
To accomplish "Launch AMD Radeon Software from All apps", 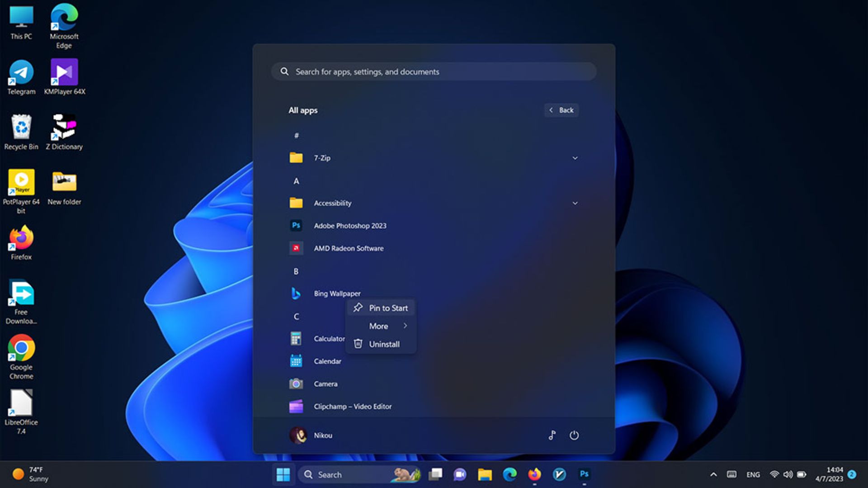I will 348,248.
